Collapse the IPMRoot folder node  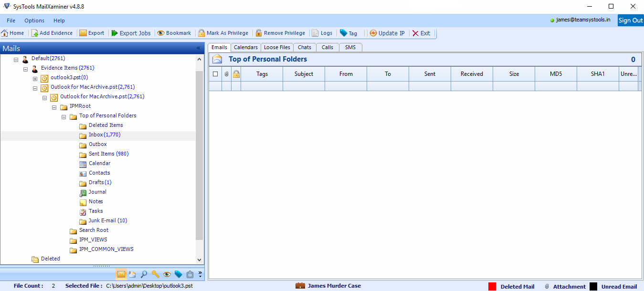pos(54,107)
